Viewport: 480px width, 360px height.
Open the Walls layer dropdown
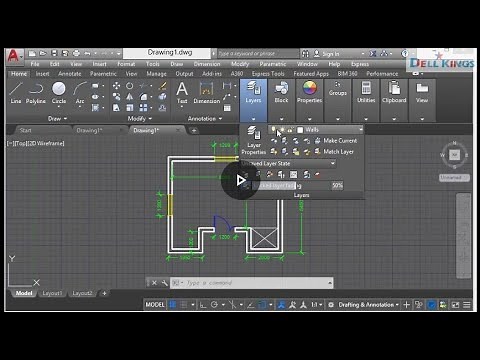[x=361, y=130]
